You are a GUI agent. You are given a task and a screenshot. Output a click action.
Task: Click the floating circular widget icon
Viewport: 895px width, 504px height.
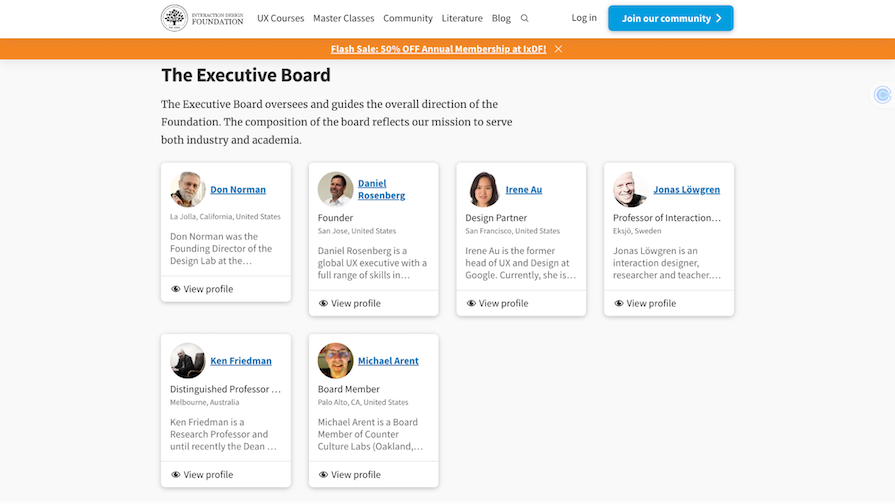pos(882,95)
